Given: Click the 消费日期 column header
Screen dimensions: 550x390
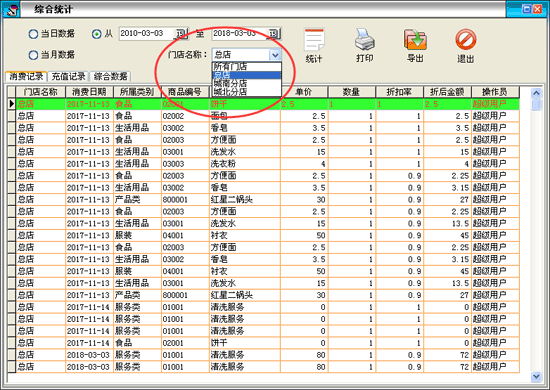Looking at the screenshot, I should pos(89,92).
